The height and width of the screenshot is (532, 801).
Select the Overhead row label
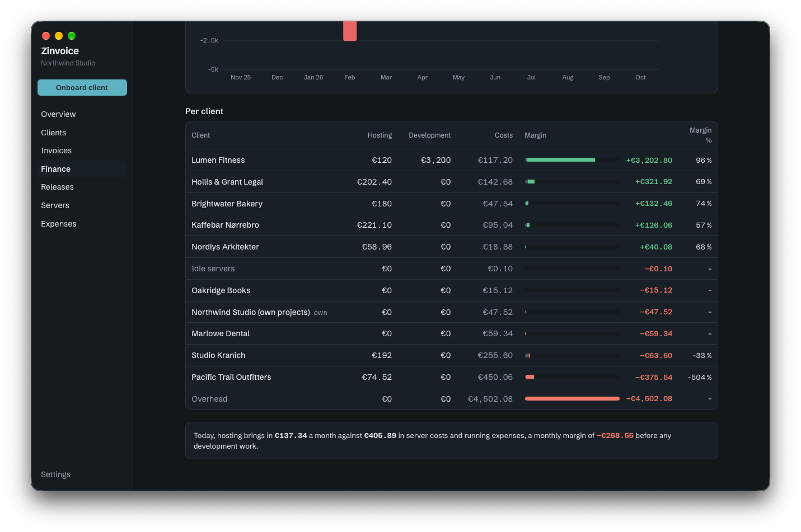[x=209, y=399]
